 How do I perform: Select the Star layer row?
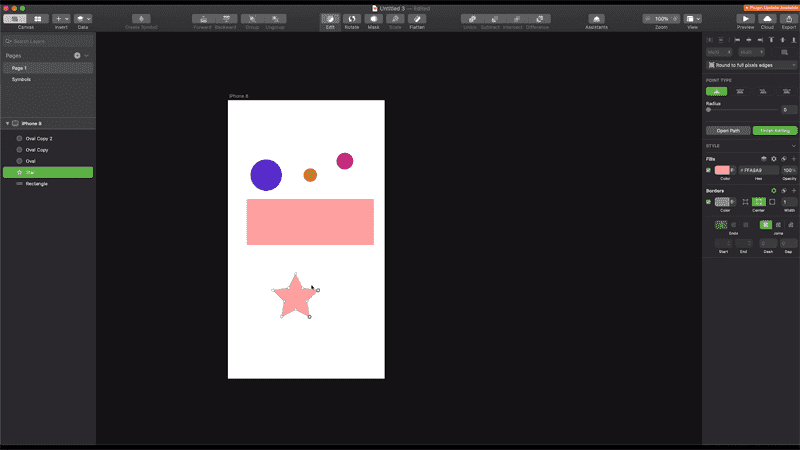[x=48, y=172]
